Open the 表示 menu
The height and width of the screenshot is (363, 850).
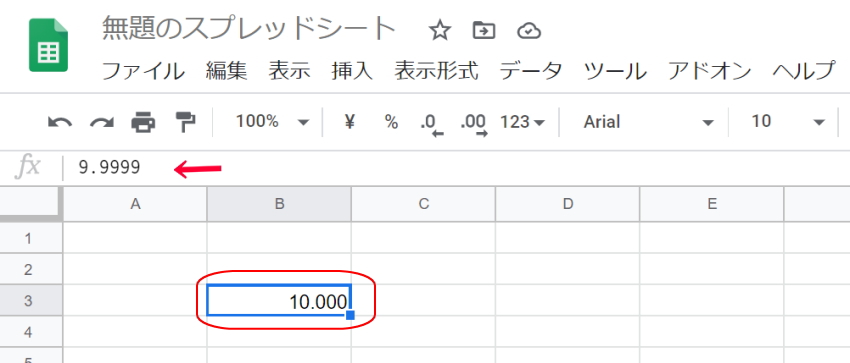(289, 70)
